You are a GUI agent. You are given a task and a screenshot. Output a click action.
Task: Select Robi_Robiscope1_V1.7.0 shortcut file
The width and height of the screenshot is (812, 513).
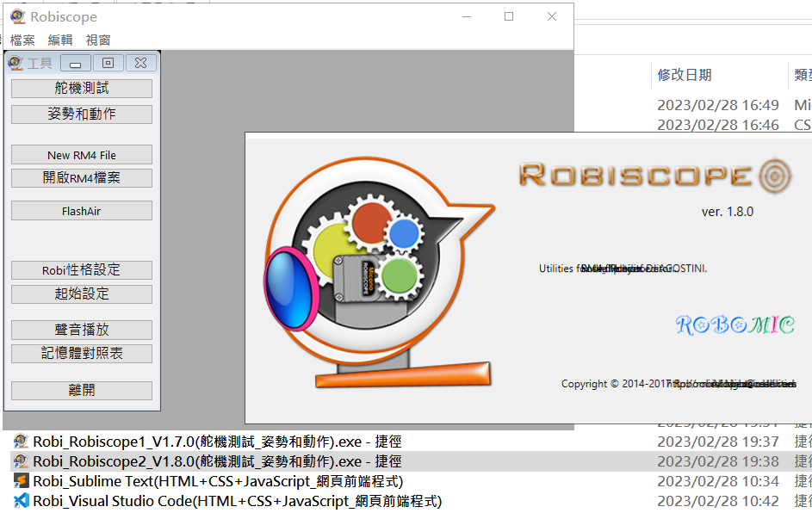point(218,442)
